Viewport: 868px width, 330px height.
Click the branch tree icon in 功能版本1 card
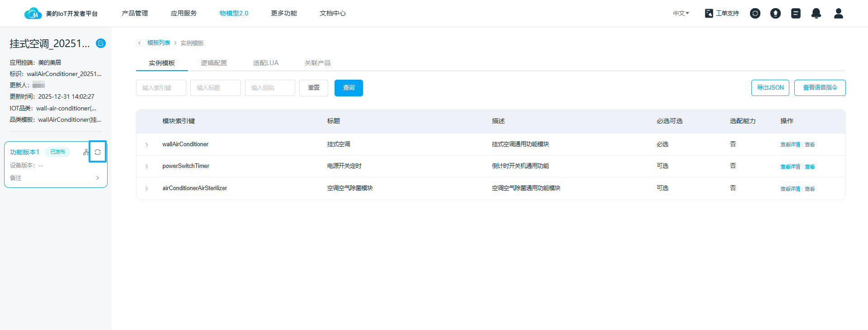click(x=86, y=152)
